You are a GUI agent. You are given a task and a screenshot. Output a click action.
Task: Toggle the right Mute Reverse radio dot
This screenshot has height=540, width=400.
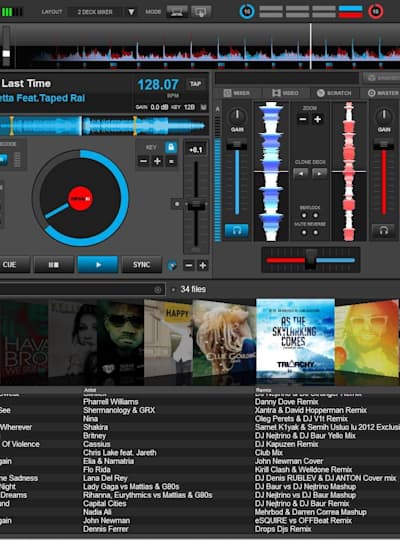tap(315, 232)
